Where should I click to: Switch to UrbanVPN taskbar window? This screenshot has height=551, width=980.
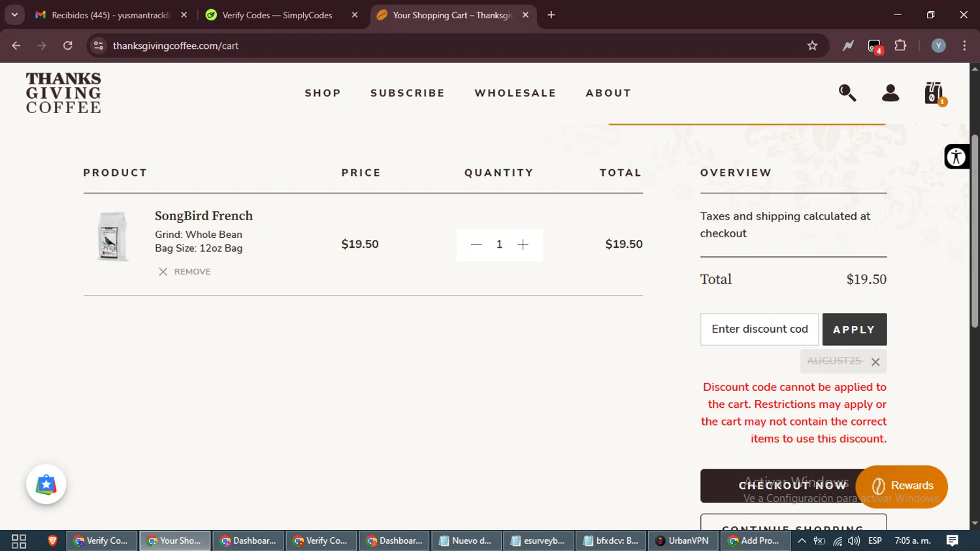(683, 541)
